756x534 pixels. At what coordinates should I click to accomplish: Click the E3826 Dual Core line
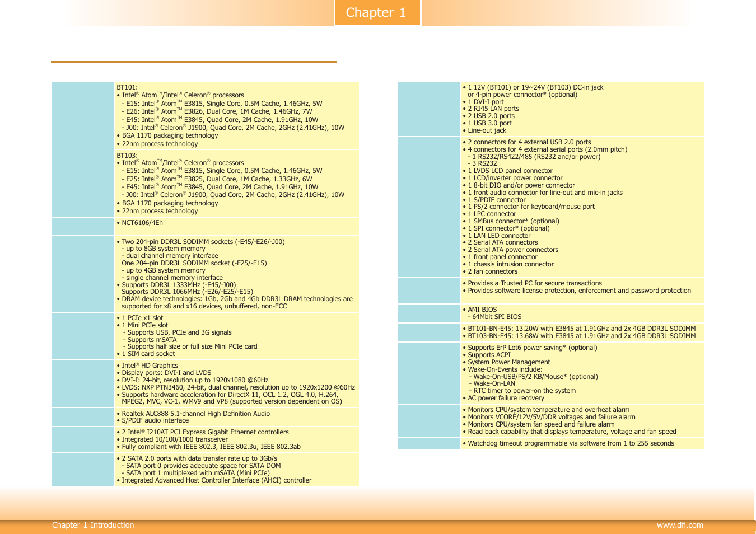coord(217,111)
